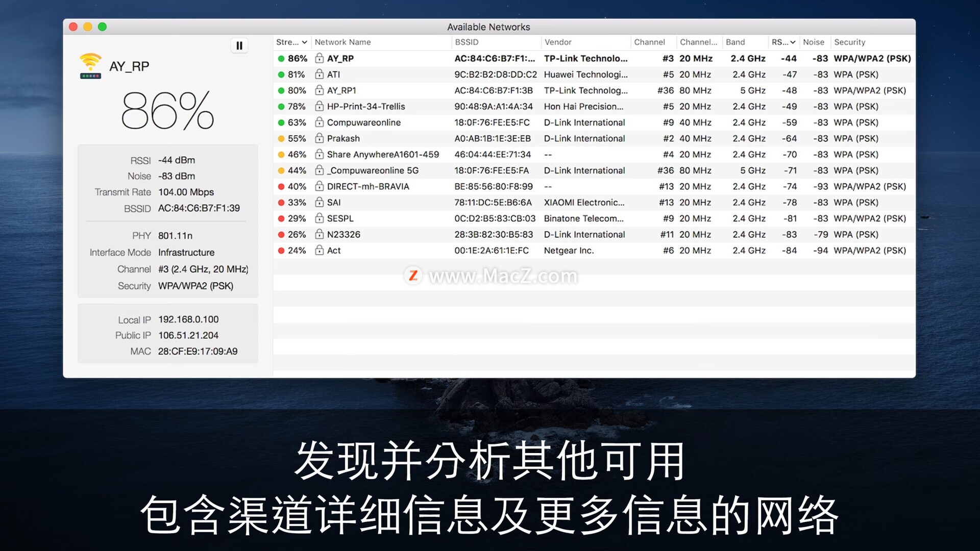Click BSSID 9C:B2:B2:D8:DD:C2 cell

point(496,74)
